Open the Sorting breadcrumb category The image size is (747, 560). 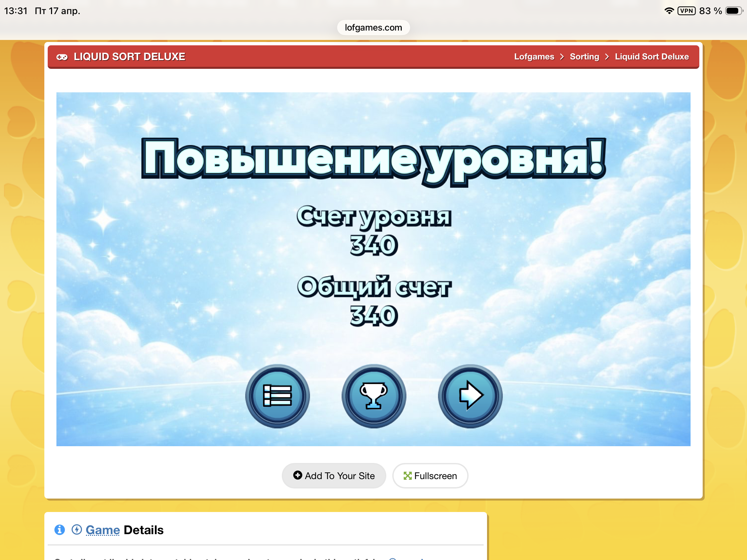(x=584, y=57)
